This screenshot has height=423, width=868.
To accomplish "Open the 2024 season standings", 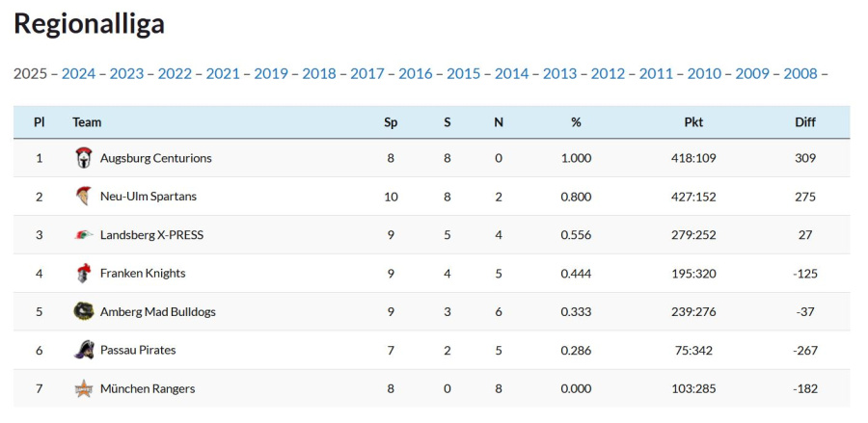I will pyautogui.click(x=78, y=73).
